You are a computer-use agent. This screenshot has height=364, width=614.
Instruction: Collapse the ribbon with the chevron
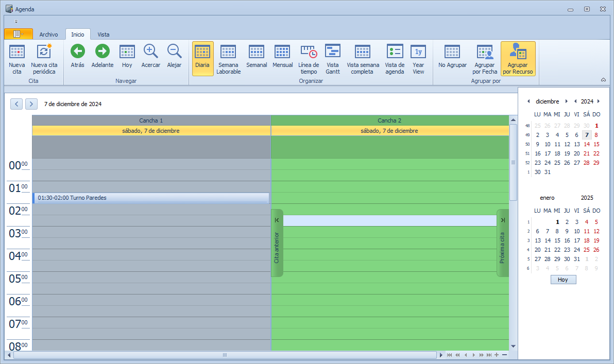click(x=603, y=80)
